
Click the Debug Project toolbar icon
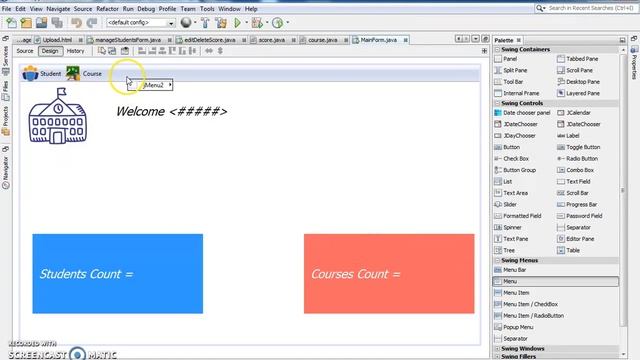(x=257, y=23)
